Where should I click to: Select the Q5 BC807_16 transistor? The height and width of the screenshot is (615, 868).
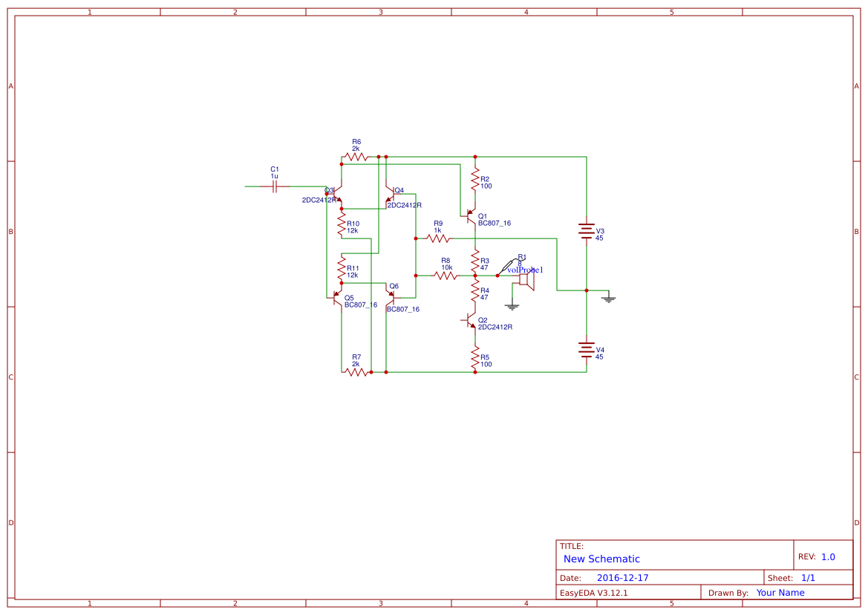click(x=336, y=299)
